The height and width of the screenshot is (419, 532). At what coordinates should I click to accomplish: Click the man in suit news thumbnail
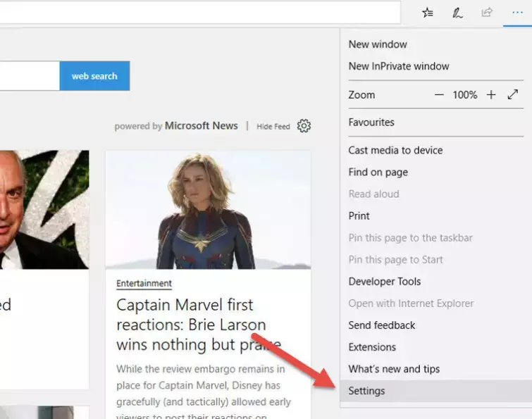(x=44, y=210)
